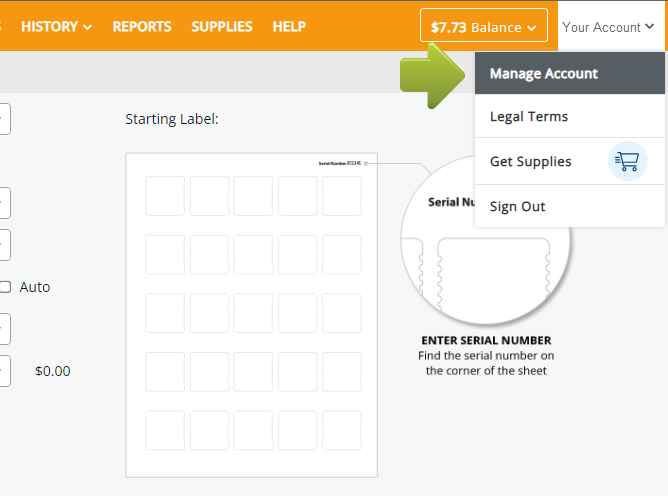Open the HELP menu item
Screen dimensions: 668x496
pos(289,27)
